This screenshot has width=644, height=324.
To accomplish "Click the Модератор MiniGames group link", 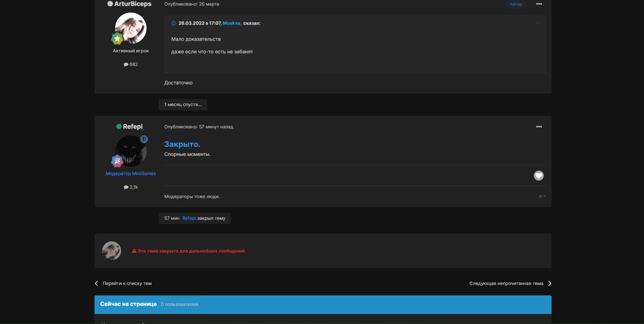I will tap(131, 174).
